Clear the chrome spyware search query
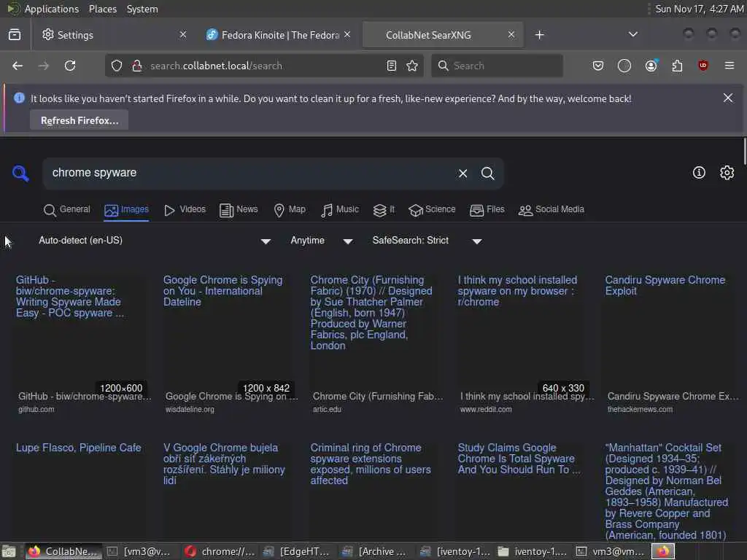This screenshot has width=747, height=560. (x=462, y=174)
